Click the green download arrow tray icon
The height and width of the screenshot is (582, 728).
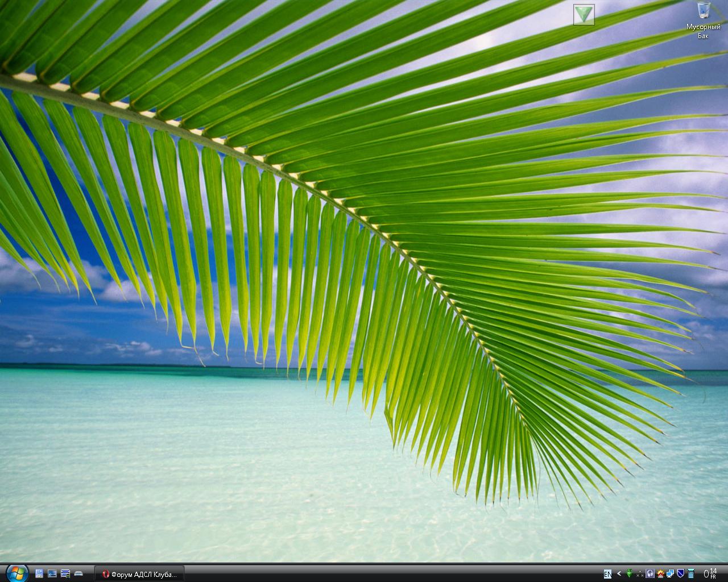click(630, 574)
